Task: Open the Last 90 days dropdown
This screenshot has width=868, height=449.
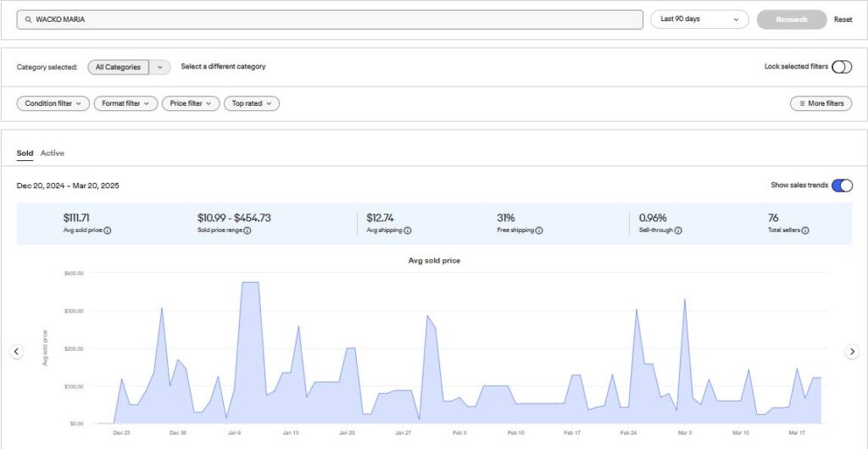Action: [699, 19]
